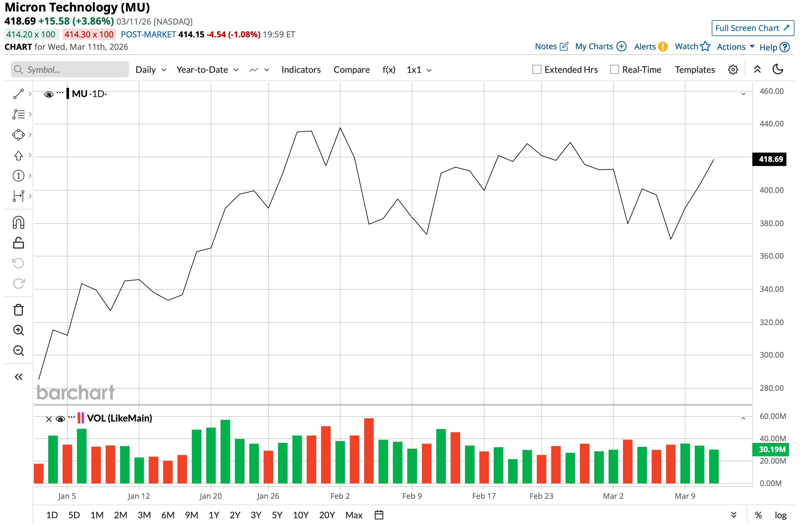The height and width of the screenshot is (532, 806).
Task: Open the Daily interval dropdown
Action: point(151,70)
